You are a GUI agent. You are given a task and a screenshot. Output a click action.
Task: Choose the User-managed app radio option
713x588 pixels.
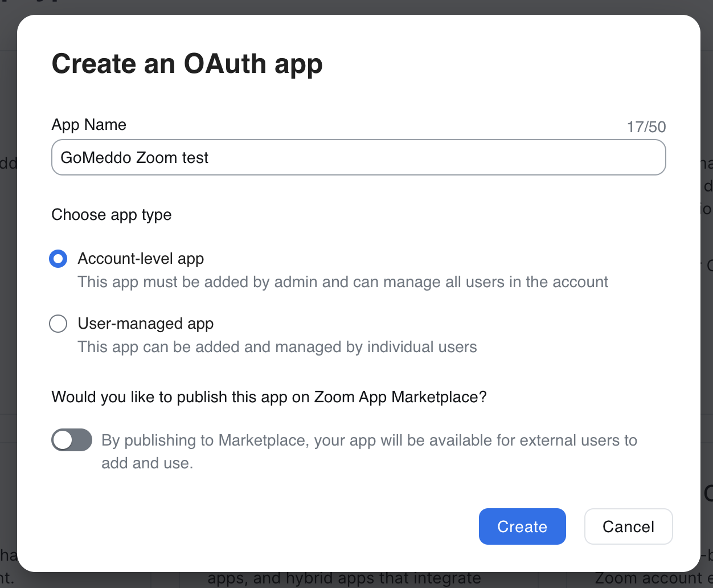click(58, 324)
